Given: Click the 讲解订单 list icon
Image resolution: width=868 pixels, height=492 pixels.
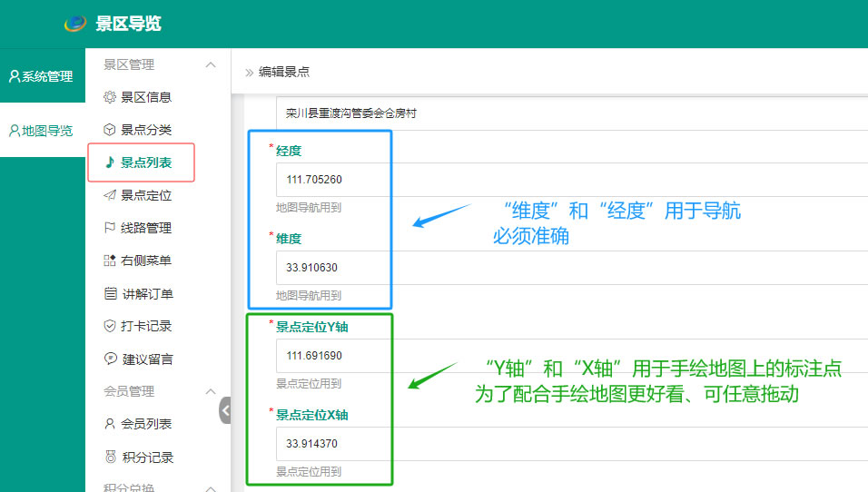Looking at the screenshot, I should click(110, 293).
